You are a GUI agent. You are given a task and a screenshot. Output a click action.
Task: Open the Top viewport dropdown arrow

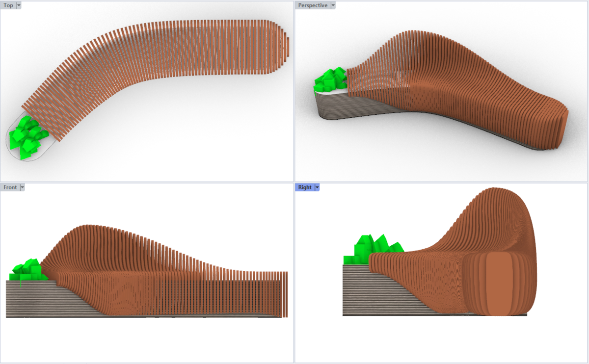point(19,5)
